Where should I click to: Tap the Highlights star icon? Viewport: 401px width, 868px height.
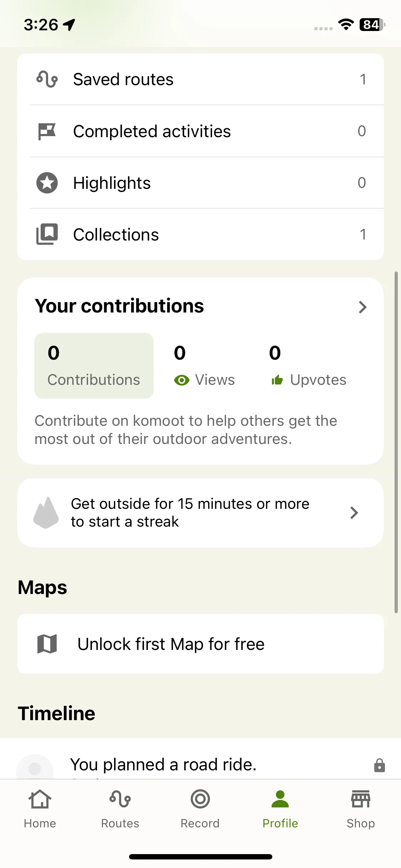(47, 183)
